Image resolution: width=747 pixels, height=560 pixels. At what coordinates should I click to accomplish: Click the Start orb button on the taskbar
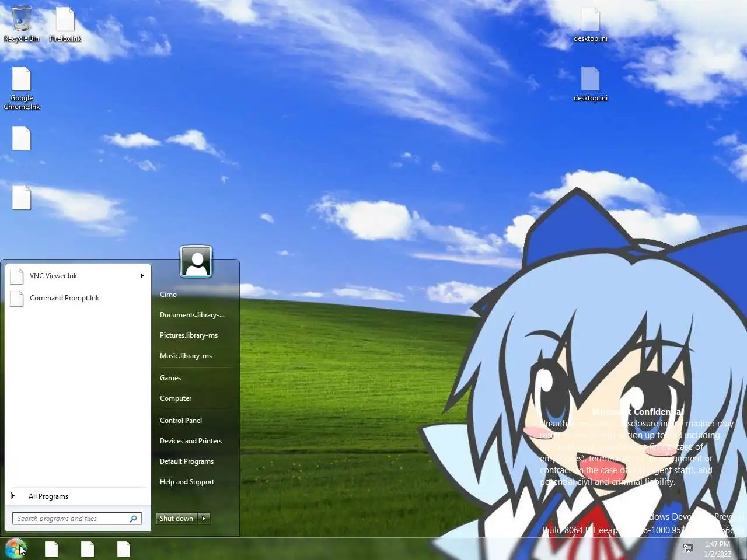(15, 548)
